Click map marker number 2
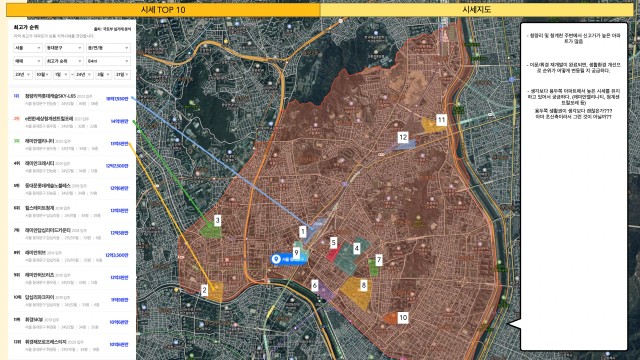640x360 pixels. (204, 290)
